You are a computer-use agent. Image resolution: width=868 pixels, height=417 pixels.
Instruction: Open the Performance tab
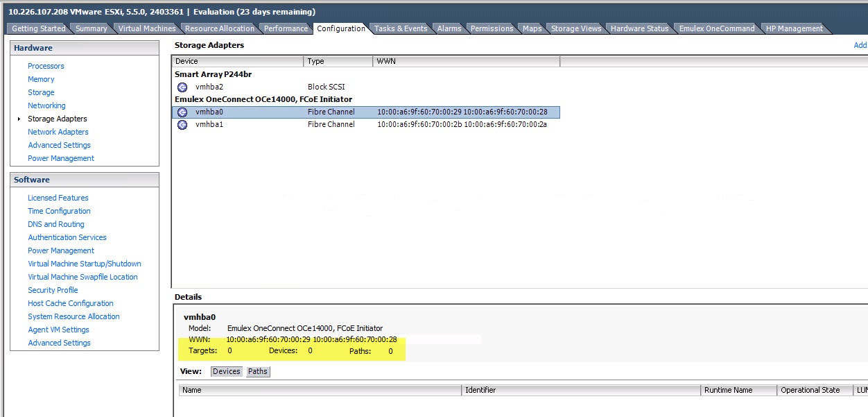(x=286, y=28)
